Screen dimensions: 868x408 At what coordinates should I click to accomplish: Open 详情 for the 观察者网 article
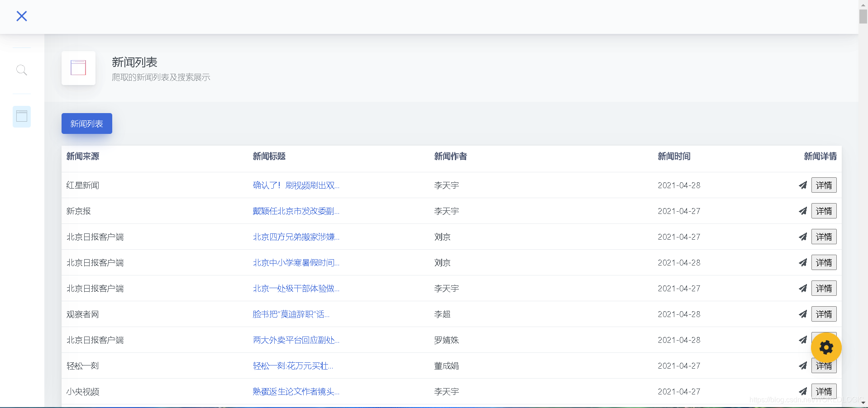[x=824, y=314]
